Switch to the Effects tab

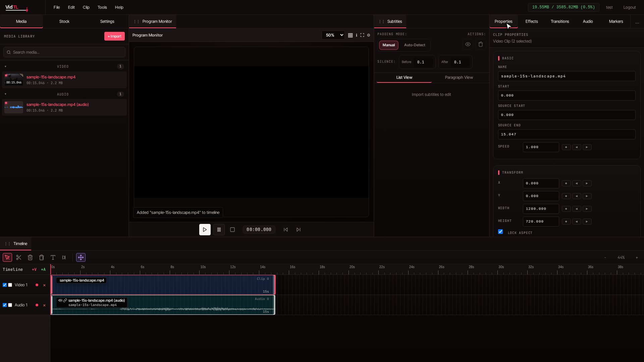532,21
